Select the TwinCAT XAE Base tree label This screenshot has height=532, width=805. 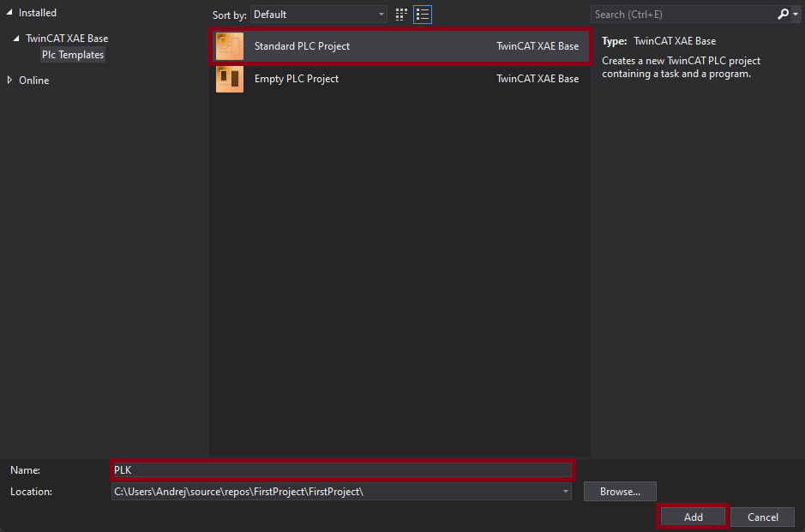coord(67,39)
